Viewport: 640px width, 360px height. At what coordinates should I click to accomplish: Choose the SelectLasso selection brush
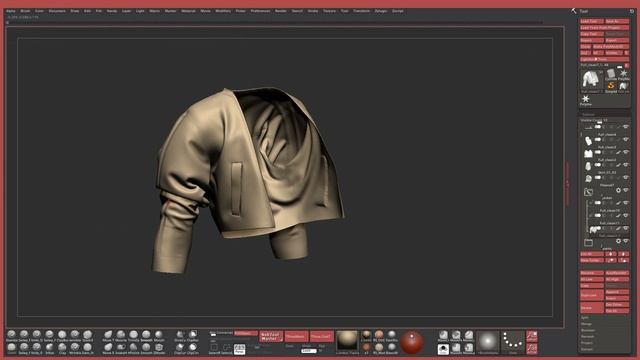click(x=227, y=349)
